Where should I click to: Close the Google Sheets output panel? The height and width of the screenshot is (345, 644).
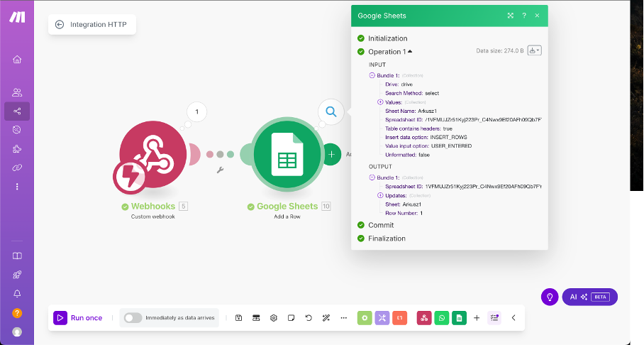pos(537,16)
